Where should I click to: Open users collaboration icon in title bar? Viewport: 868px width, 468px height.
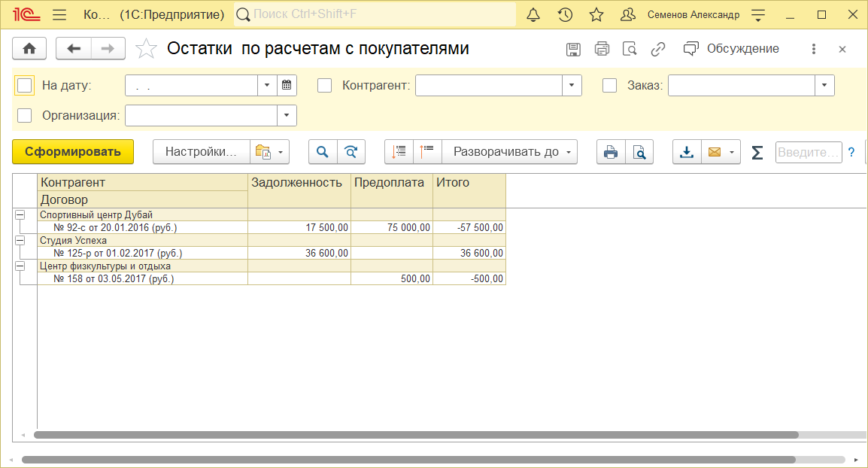pyautogui.click(x=628, y=15)
